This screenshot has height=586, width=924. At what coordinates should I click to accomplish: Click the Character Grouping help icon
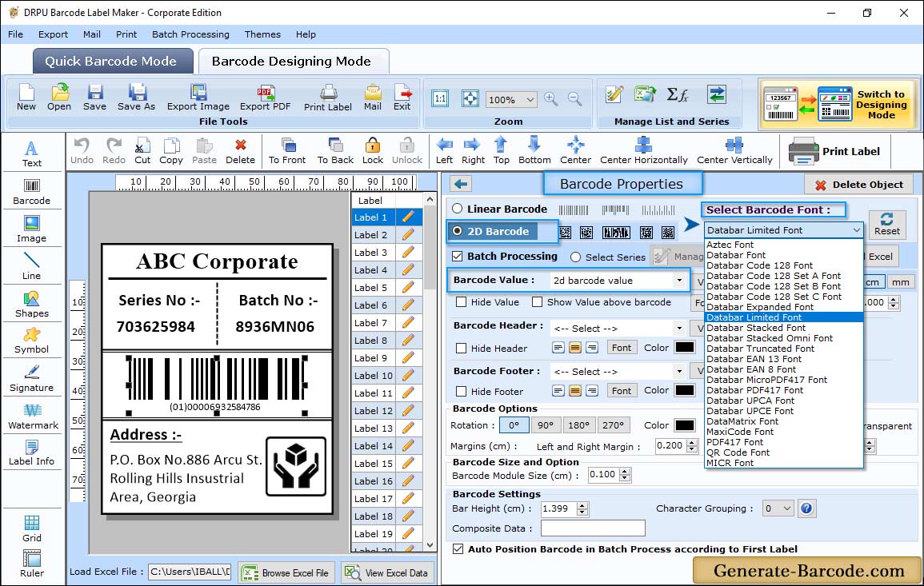coord(806,508)
